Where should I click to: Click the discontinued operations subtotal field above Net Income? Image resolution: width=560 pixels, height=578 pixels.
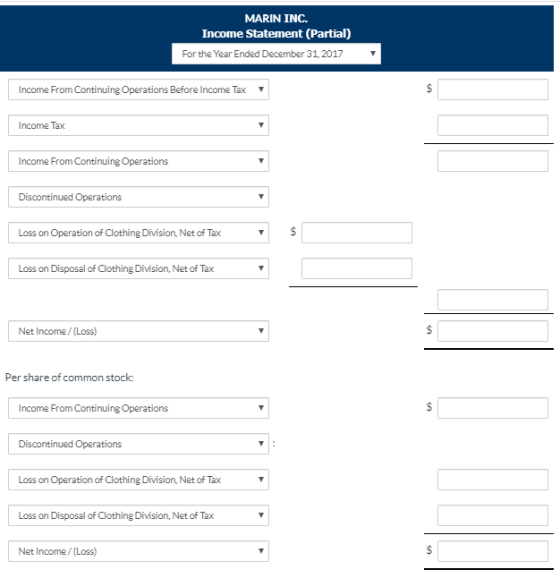tap(493, 300)
